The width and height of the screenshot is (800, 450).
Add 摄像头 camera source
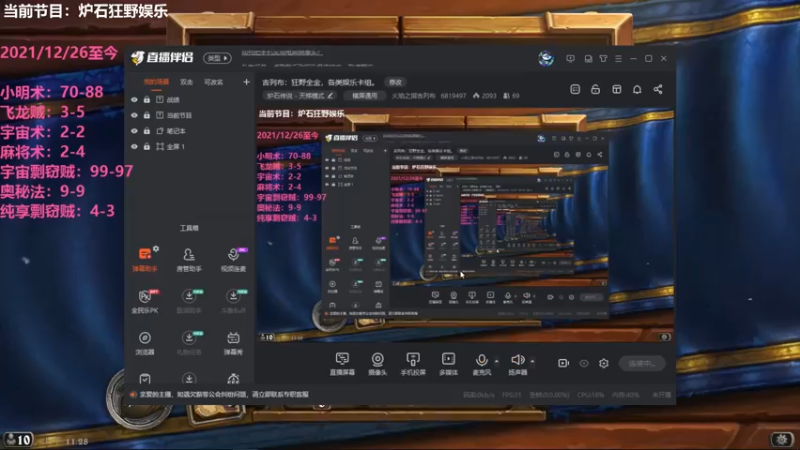pyautogui.click(x=378, y=364)
